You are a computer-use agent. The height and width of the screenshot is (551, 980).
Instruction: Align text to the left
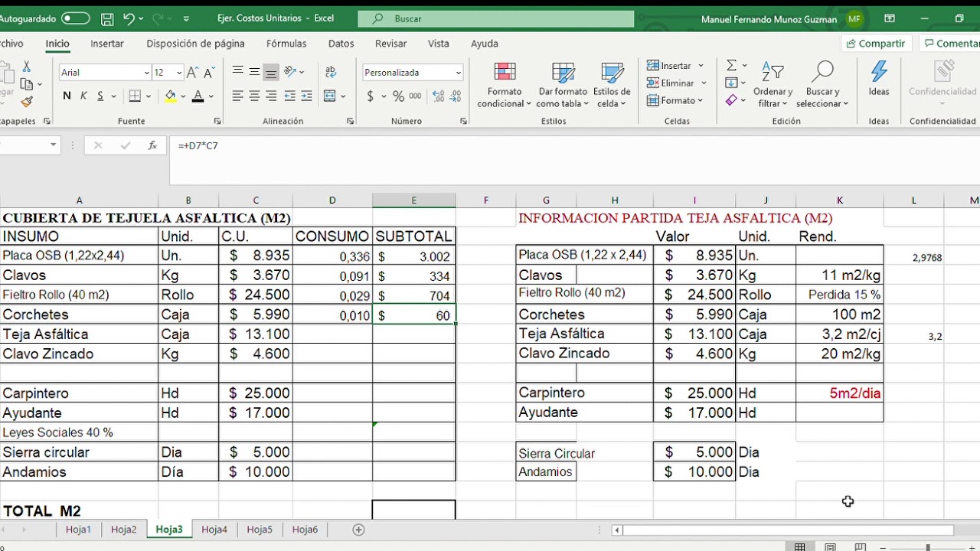click(237, 96)
